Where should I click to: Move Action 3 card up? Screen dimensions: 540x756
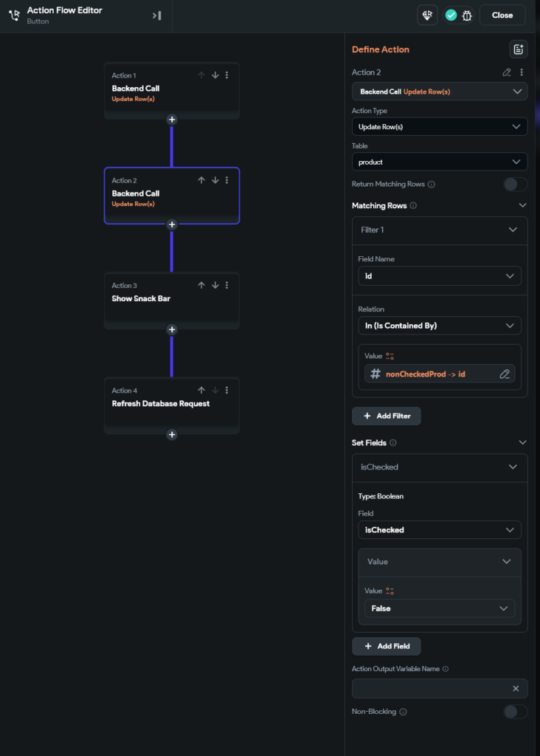[201, 286]
